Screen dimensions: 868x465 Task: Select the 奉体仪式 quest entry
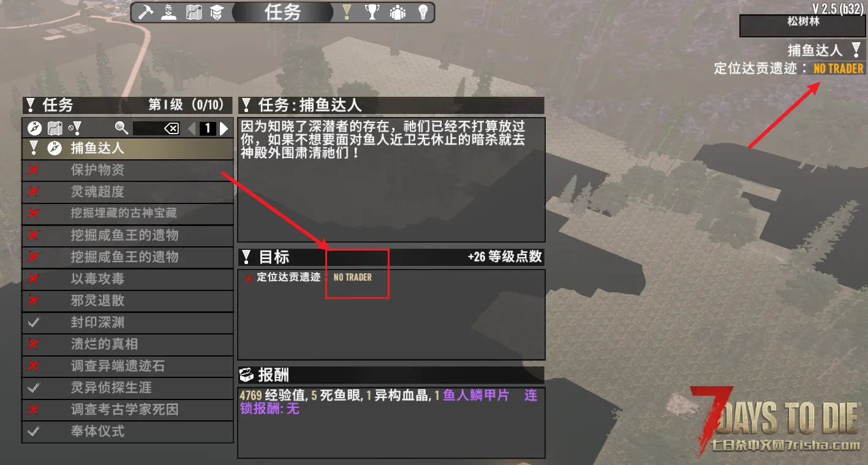coord(127,431)
